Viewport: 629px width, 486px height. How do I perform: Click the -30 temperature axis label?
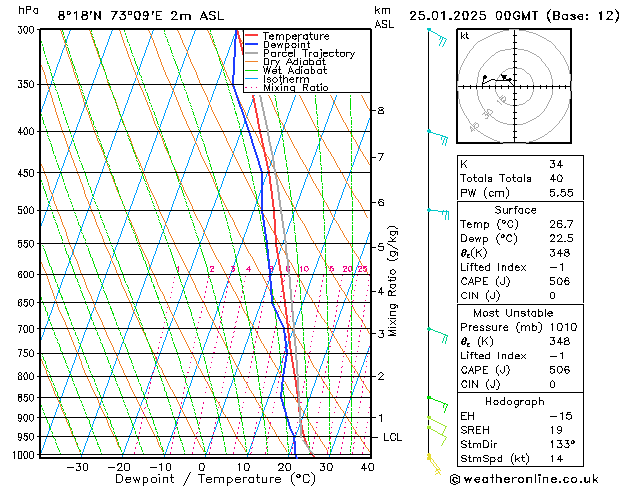click(77, 467)
